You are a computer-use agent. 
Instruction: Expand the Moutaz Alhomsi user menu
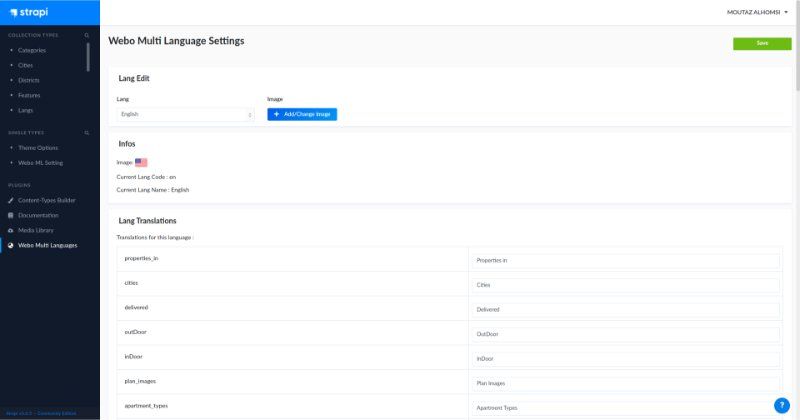click(757, 12)
